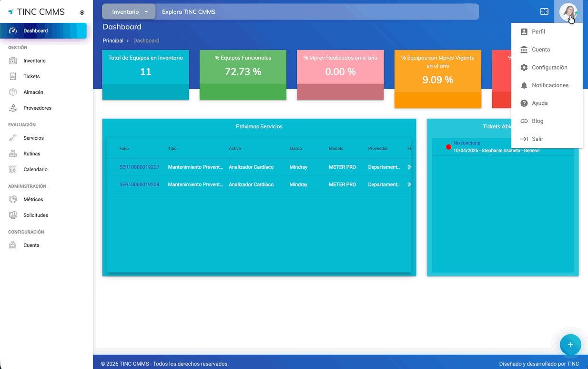Open Servicios wrench icon

click(13, 138)
